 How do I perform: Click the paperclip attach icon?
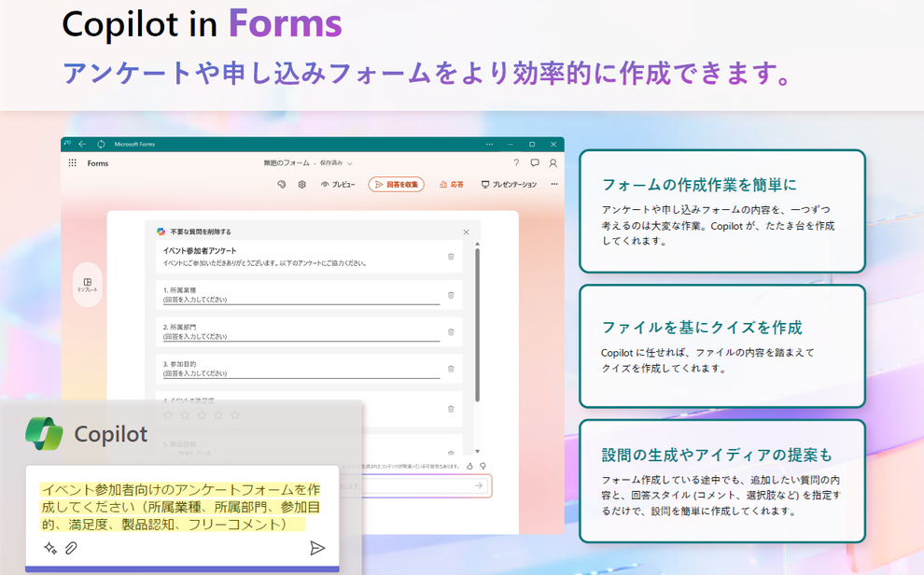coord(71,548)
